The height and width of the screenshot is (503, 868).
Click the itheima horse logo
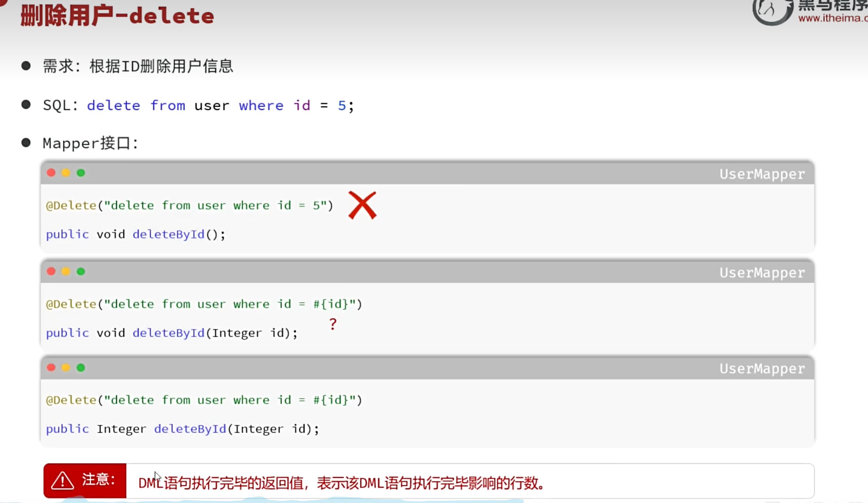click(772, 11)
